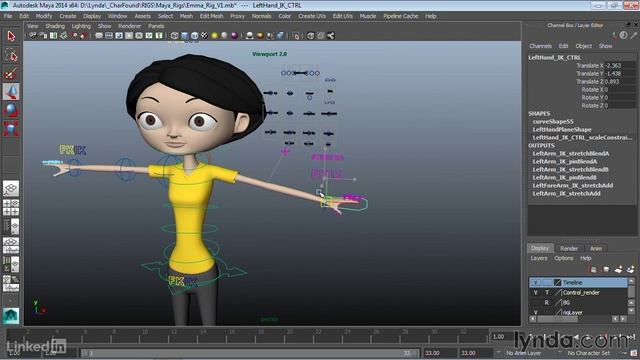Toggle visibility of Timeline layer
640x360 pixels.
pyautogui.click(x=536, y=282)
